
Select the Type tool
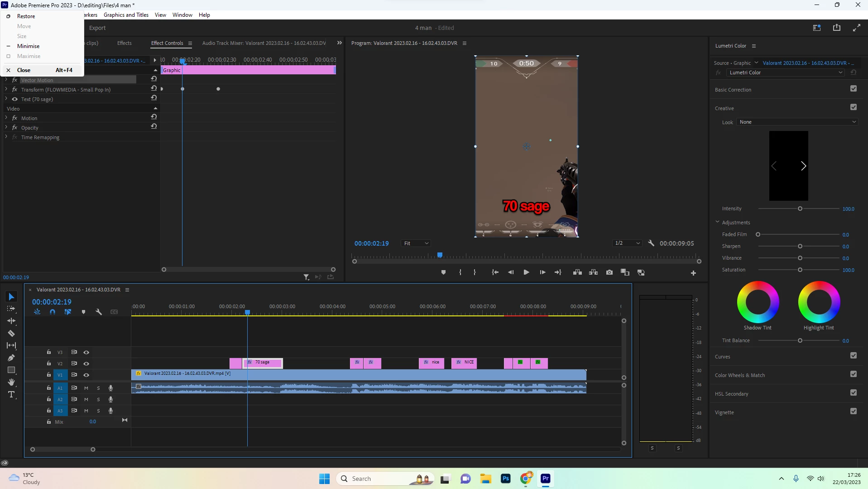(x=11, y=395)
